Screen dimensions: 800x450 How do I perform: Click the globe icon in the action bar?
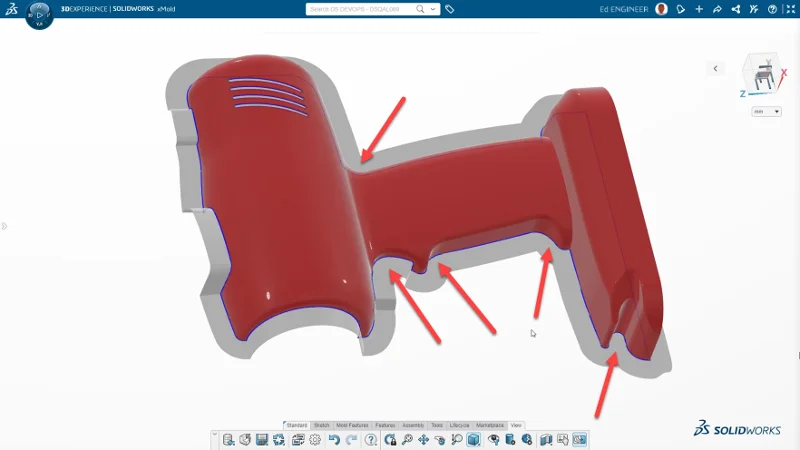coord(527,440)
